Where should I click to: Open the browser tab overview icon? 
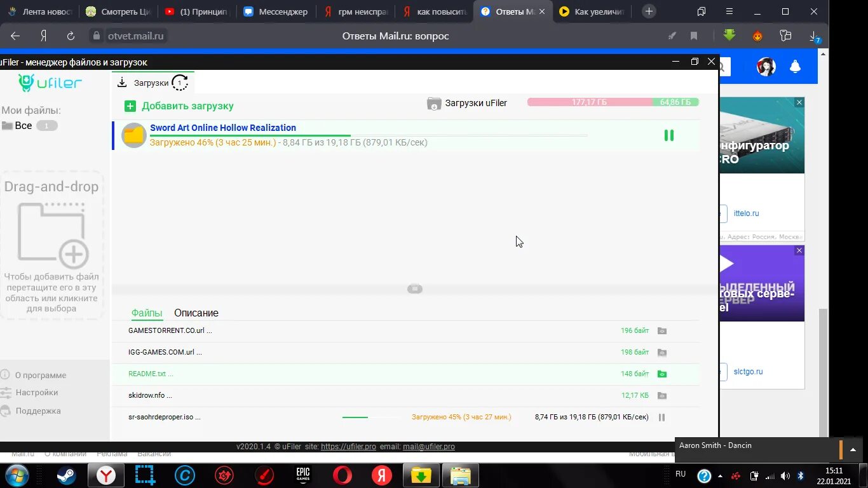click(701, 11)
